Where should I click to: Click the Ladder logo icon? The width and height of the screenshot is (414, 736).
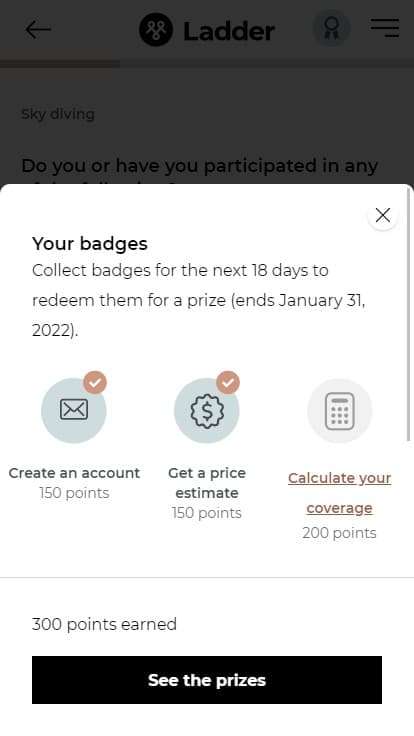pyautogui.click(x=156, y=30)
